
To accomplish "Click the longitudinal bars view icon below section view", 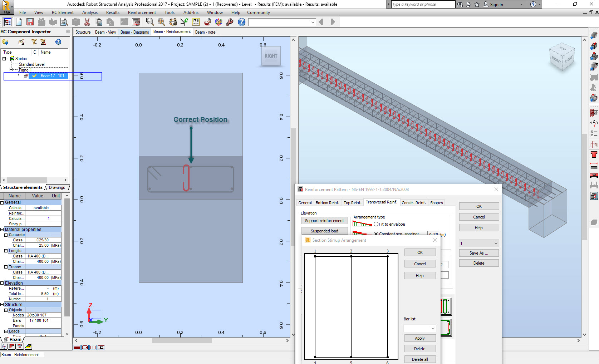I will pyautogui.click(x=77, y=347).
